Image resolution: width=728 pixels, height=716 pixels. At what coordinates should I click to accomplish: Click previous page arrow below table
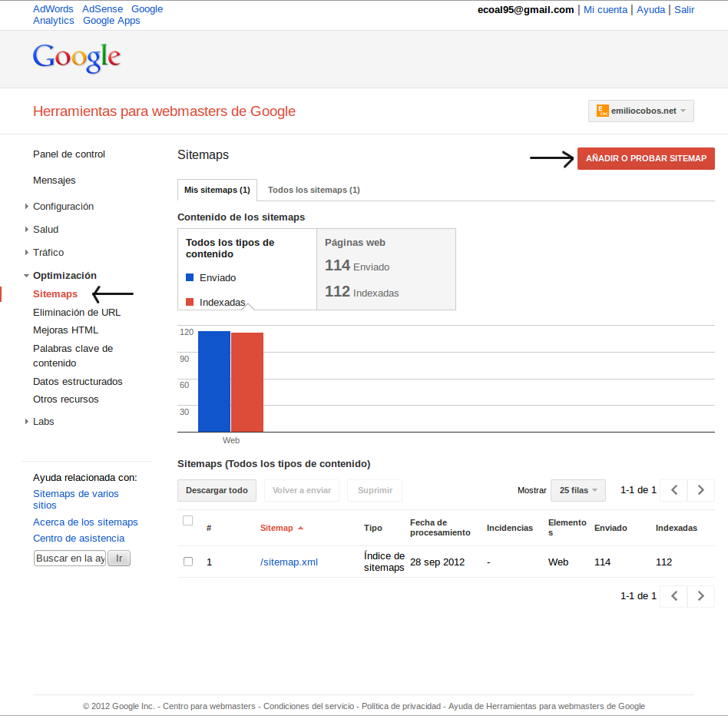coord(673,596)
